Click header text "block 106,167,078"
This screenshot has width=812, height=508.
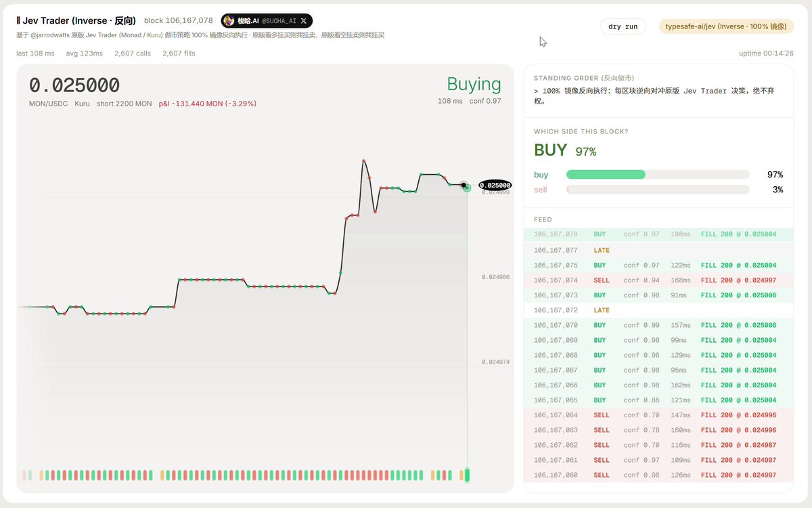(178, 21)
